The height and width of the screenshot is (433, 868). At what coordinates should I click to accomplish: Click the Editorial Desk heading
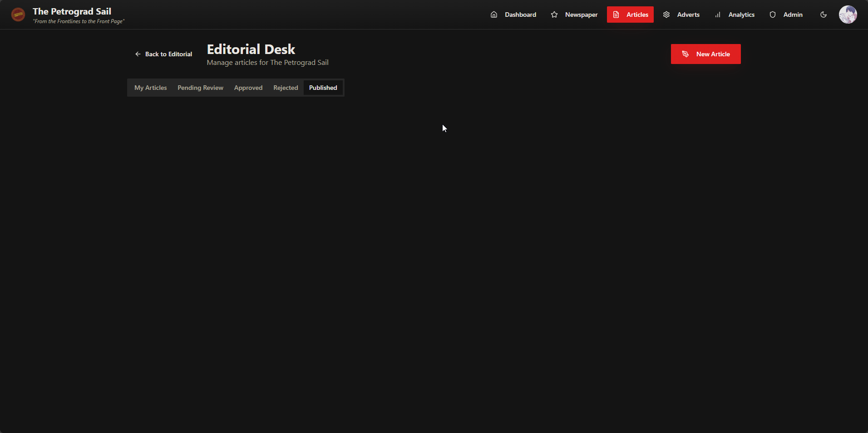click(x=251, y=49)
